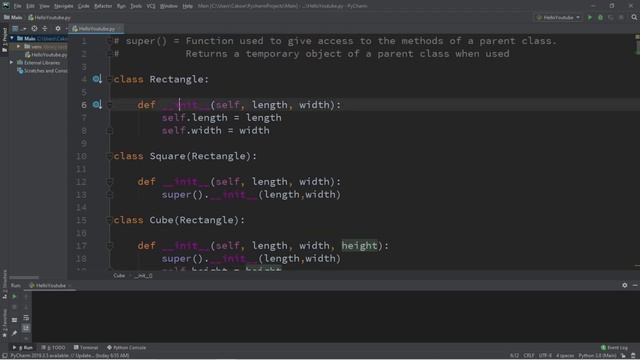This screenshot has height=360, width=640.
Task: Click the Main breadcrumb in navigation bar
Action: [x=13, y=18]
